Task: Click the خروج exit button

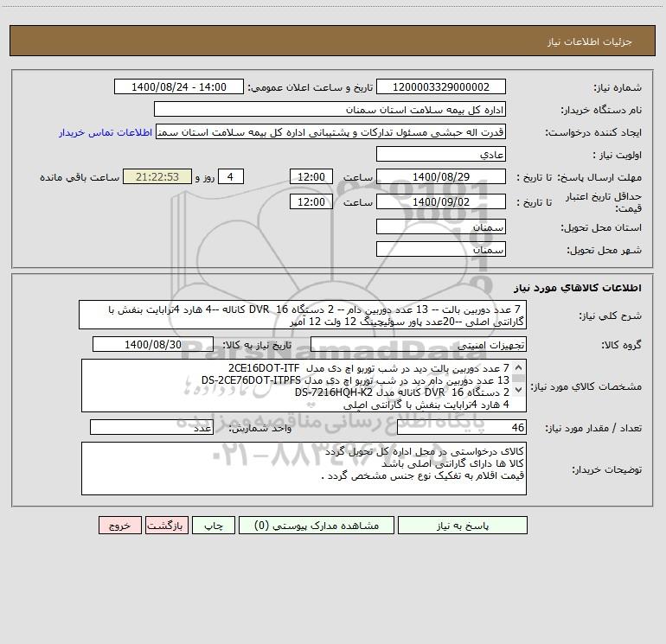Action: click(119, 526)
